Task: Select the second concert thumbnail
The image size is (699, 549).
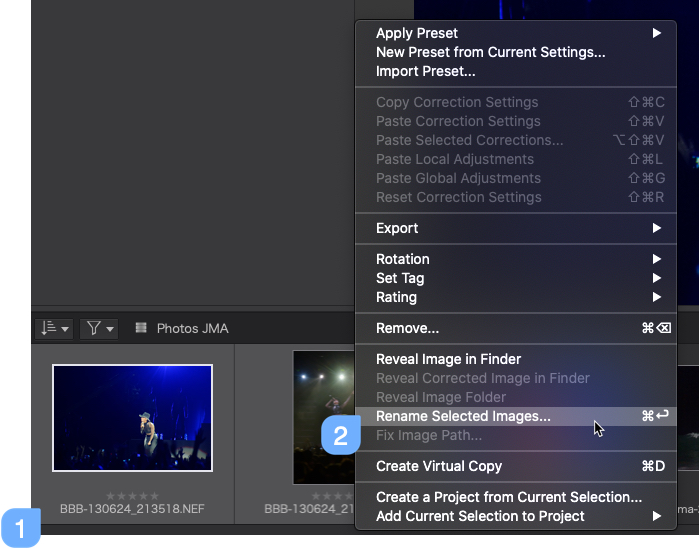Action: 324,417
